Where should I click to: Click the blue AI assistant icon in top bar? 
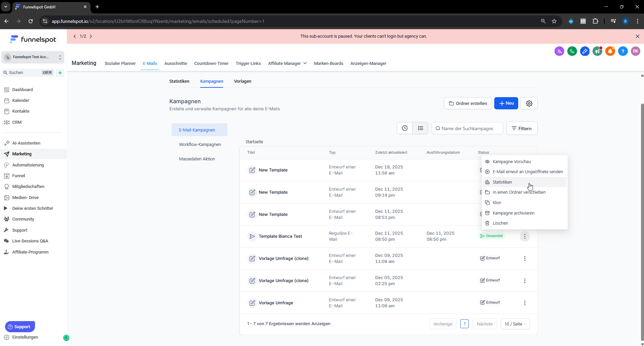click(x=585, y=51)
